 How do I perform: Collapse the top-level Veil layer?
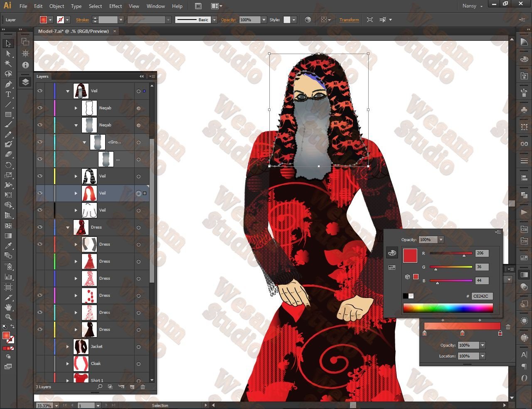68,91
